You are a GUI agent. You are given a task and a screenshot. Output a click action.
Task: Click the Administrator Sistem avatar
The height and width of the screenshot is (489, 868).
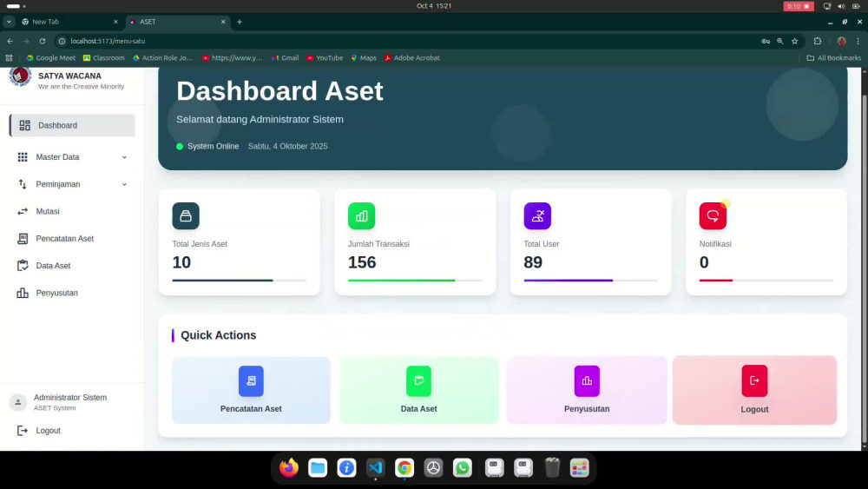(18, 403)
